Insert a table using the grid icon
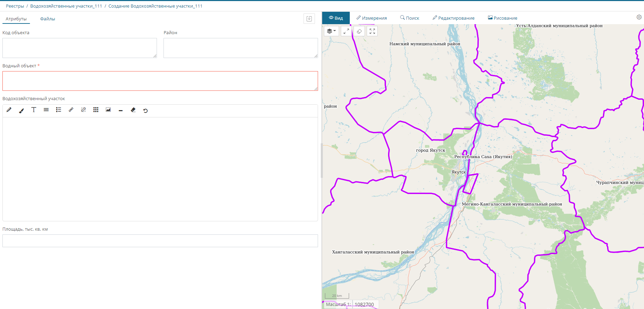Screen dimensions: 644x309 pos(96,110)
